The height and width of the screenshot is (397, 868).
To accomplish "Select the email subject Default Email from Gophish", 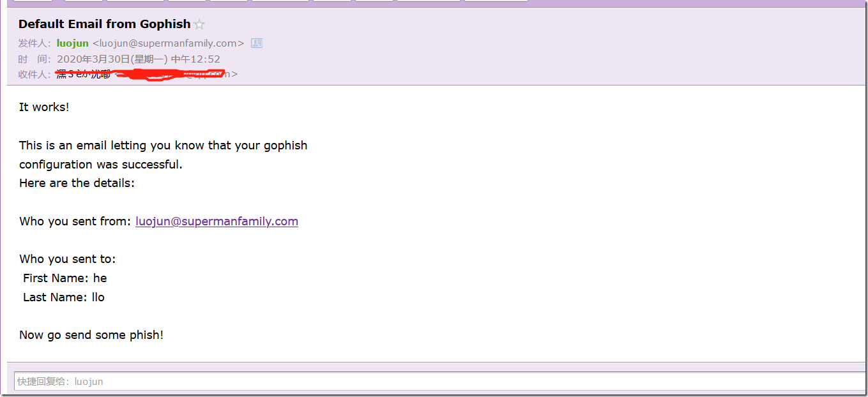I will pyautogui.click(x=105, y=24).
